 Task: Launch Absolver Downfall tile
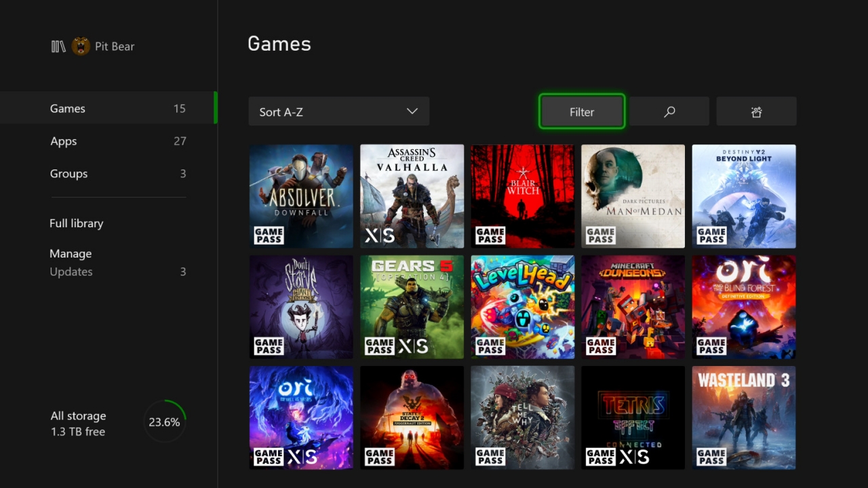(x=301, y=197)
